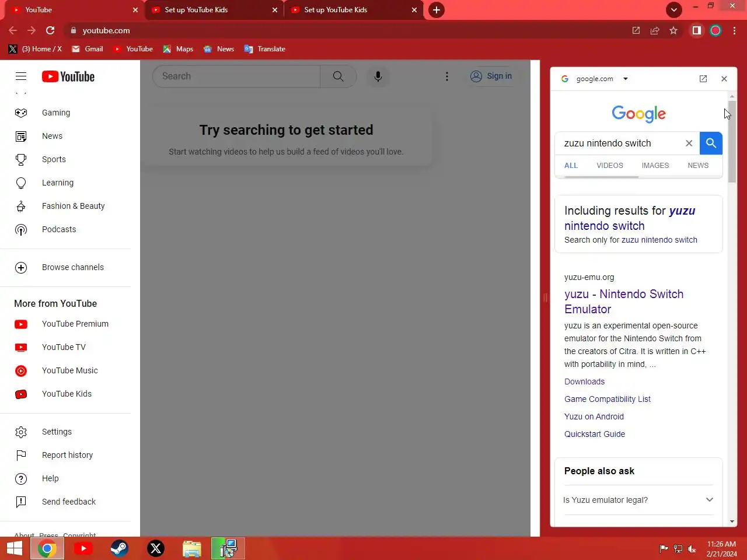Search only for zuzu nintendo switch
Viewport: 747px width, 560px height.
659,240
